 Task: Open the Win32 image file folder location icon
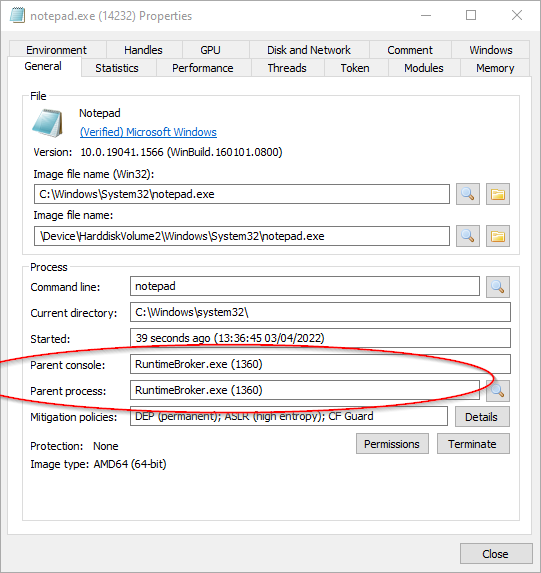498,194
